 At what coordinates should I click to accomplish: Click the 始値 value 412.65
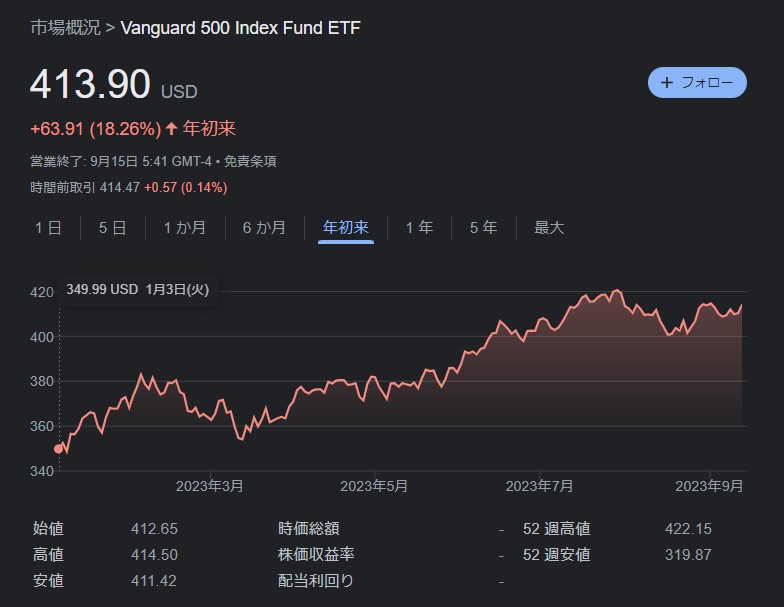(154, 529)
